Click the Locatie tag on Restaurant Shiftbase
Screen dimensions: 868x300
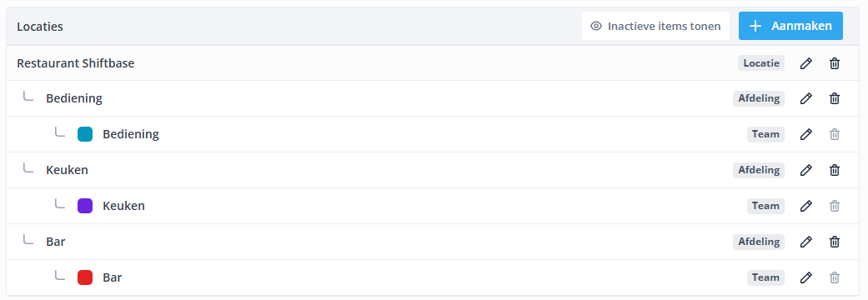pyautogui.click(x=761, y=63)
